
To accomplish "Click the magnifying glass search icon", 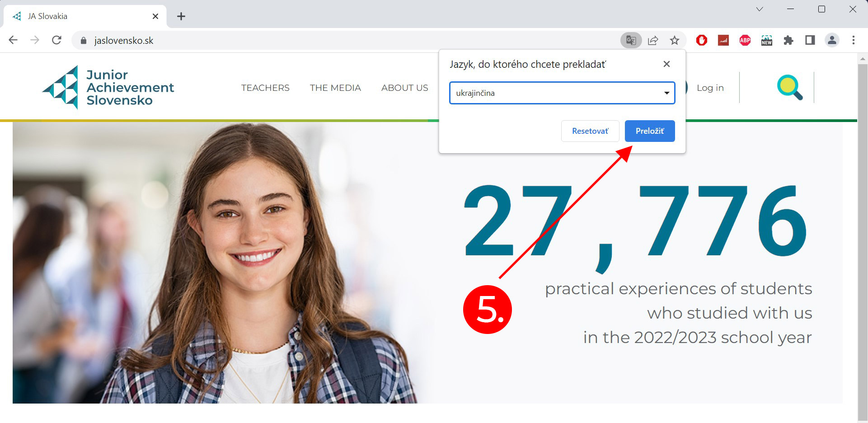I will [789, 87].
